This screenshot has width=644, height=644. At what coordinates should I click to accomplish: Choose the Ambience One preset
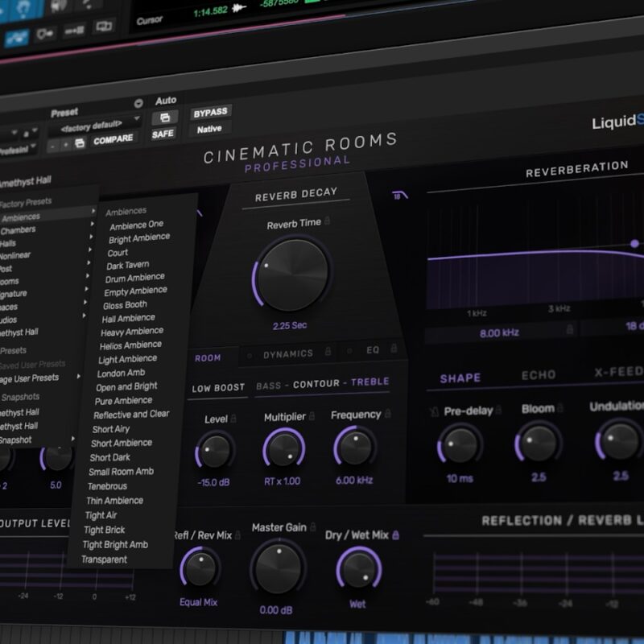(136, 225)
